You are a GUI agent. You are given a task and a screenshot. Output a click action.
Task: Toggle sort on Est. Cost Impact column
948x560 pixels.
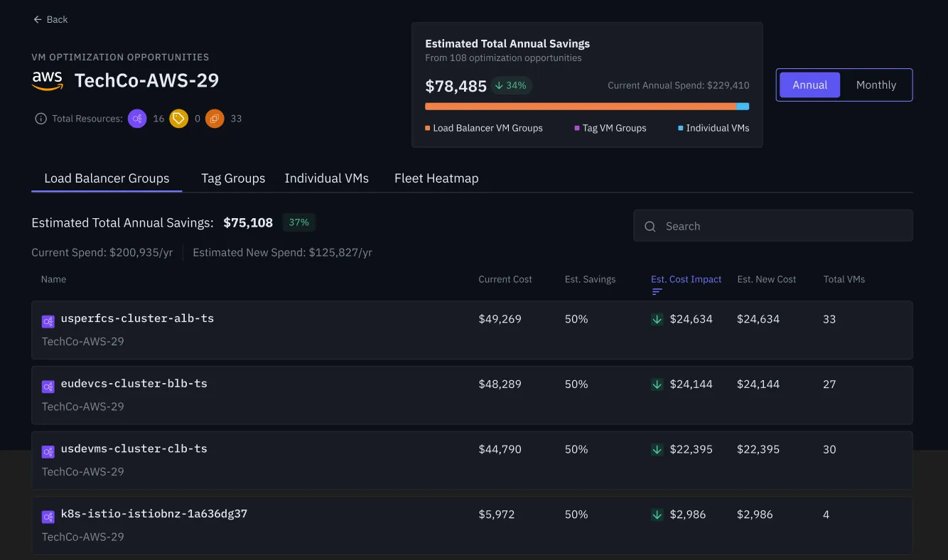686,279
